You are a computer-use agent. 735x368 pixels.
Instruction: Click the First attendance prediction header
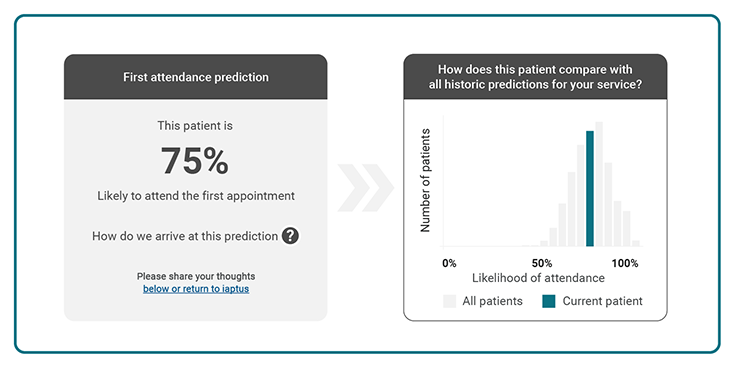click(195, 77)
